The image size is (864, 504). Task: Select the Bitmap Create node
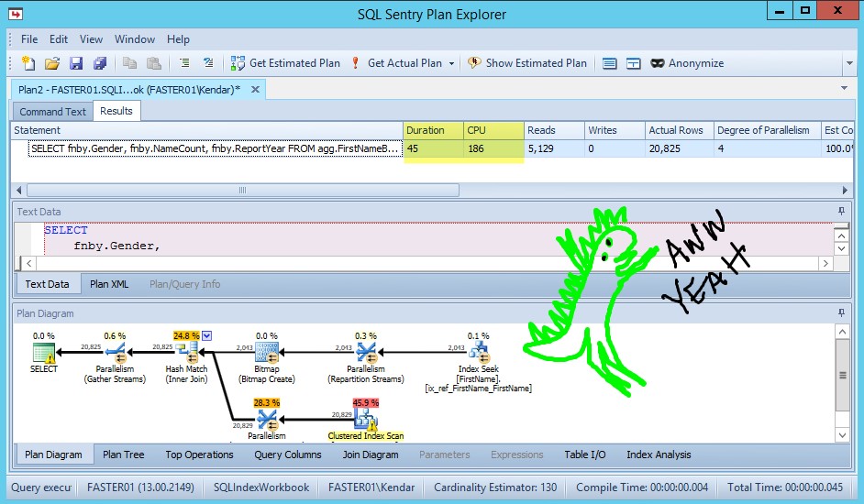tap(267, 357)
